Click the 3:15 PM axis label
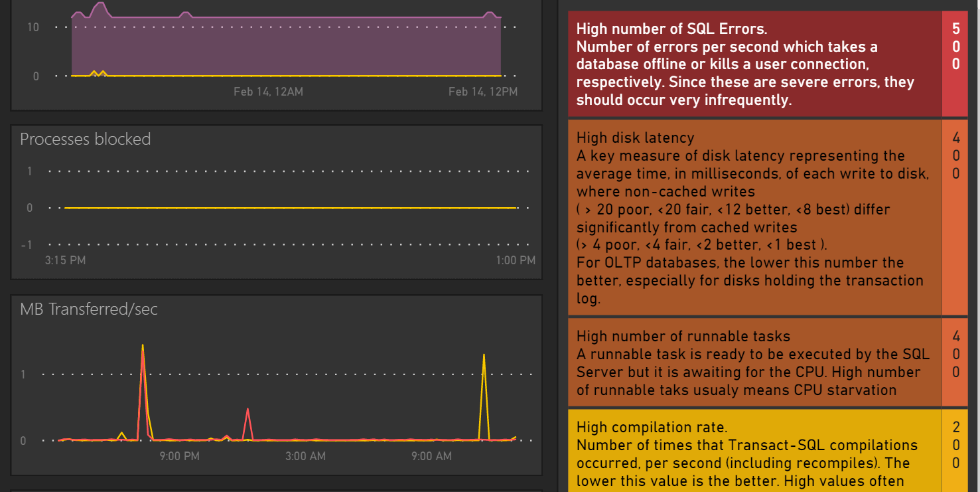 click(65, 260)
